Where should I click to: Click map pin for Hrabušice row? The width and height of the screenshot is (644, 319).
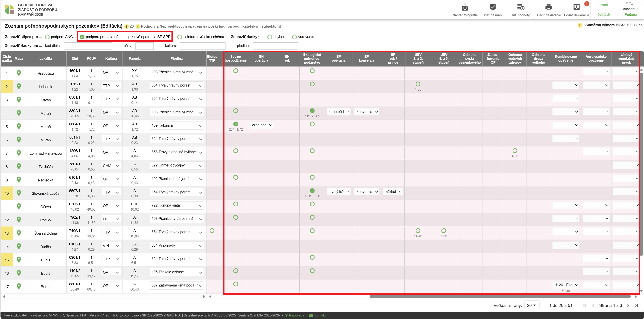(19, 73)
